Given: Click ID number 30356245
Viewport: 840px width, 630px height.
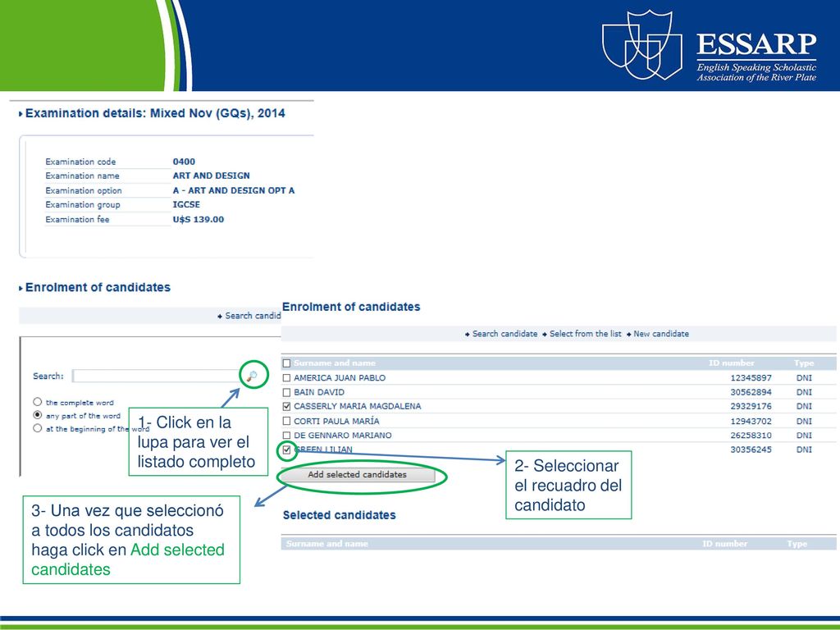Looking at the screenshot, I should click(x=751, y=450).
